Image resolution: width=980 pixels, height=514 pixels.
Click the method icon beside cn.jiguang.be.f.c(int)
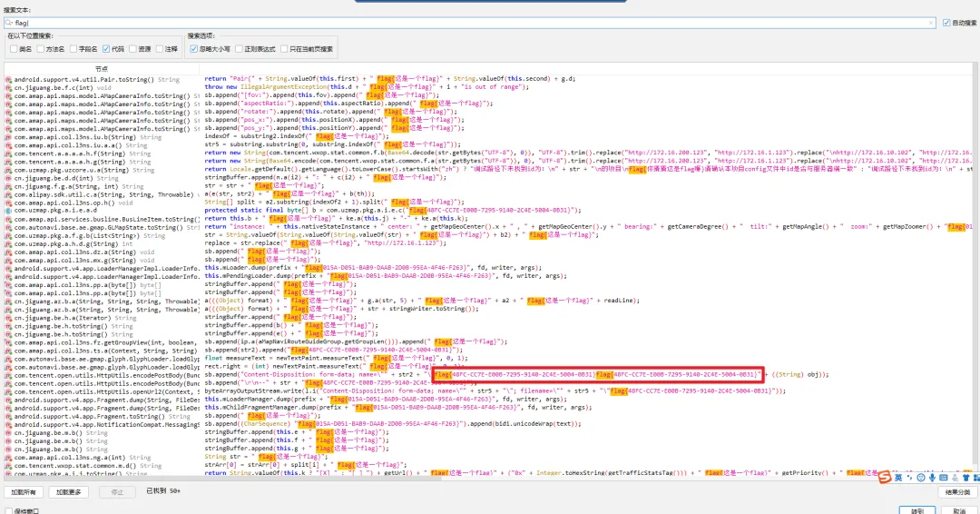tap(9, 87)
